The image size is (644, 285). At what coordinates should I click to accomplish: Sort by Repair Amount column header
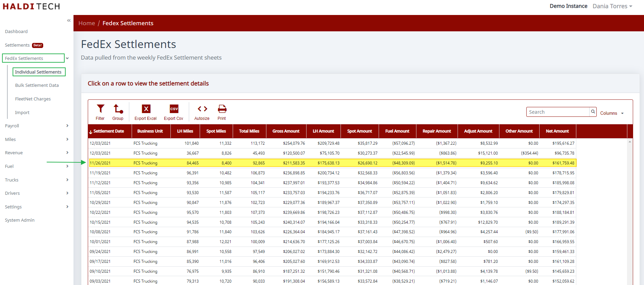pyautogui.click(x=437, y=131)
